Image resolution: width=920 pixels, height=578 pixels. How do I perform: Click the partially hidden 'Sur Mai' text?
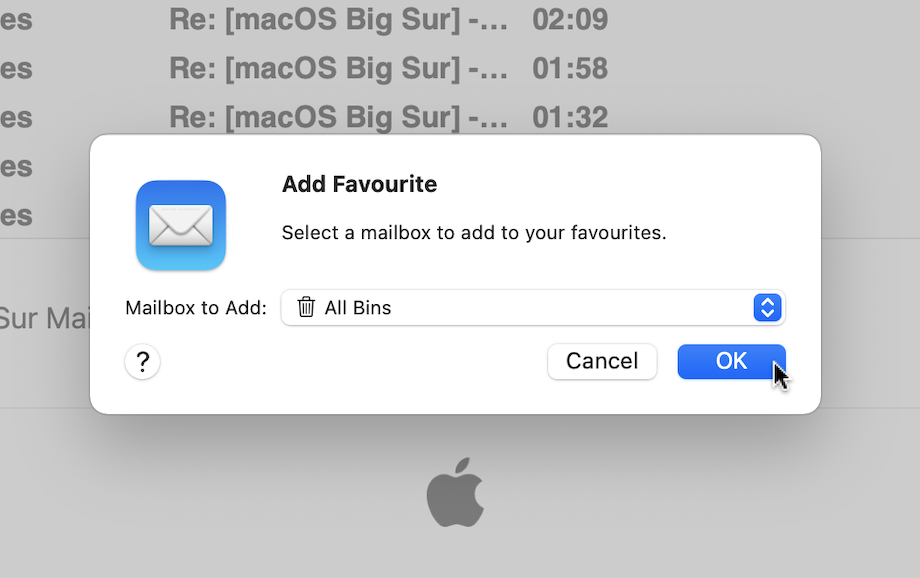(x=45, y=319)
